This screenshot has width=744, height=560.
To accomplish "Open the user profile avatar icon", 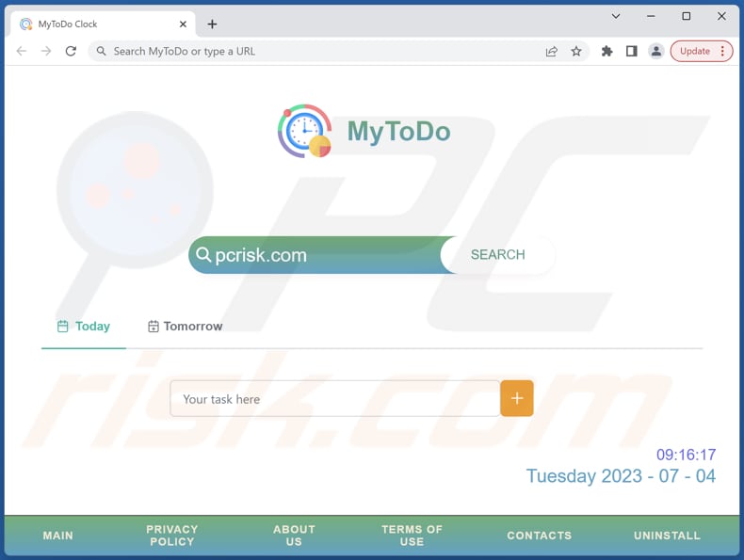I will click(656, 52).
